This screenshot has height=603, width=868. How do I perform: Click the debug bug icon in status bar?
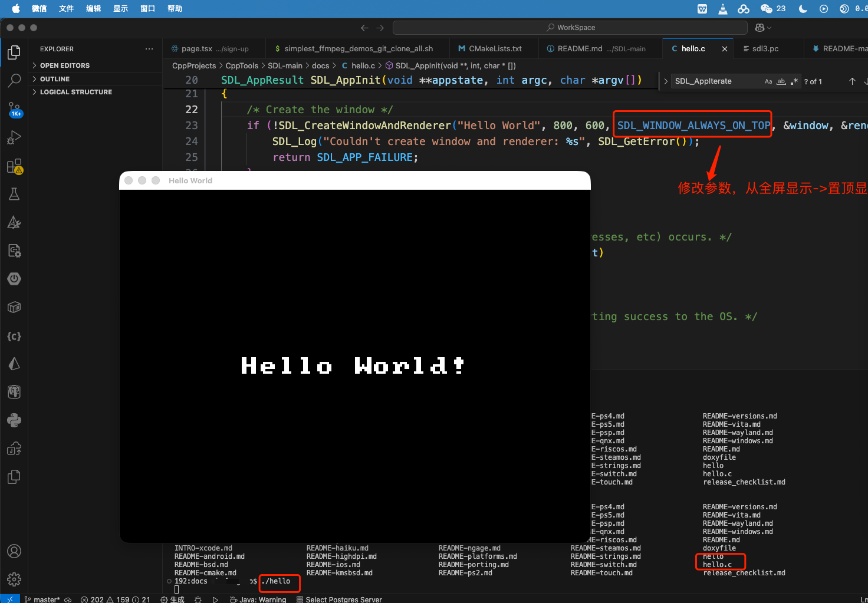point(198,599)
